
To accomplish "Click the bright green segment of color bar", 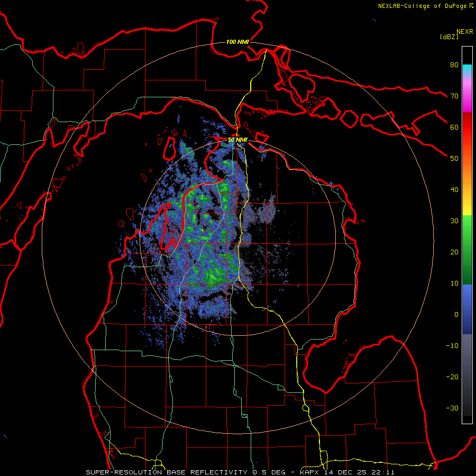I will [467, 225].
